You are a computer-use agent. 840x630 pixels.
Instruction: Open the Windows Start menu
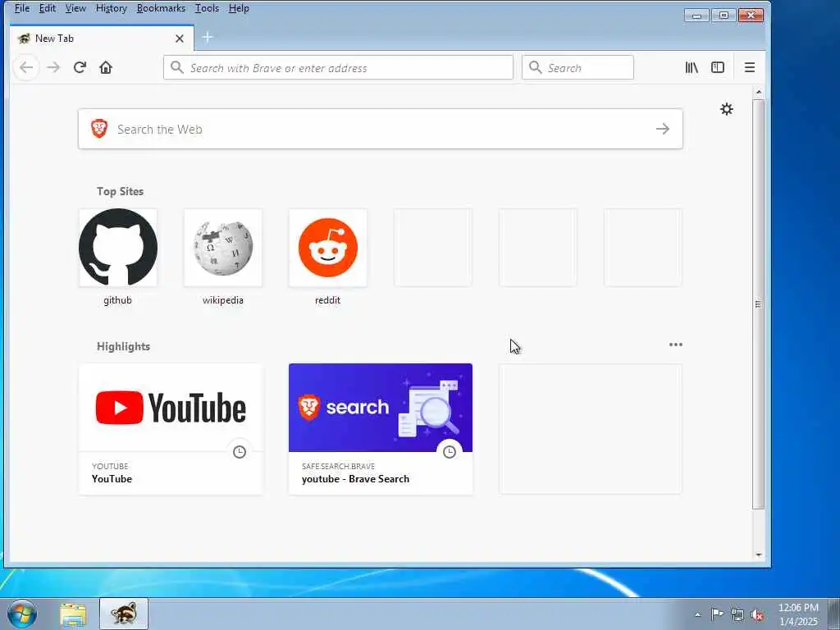pos(22,614)
